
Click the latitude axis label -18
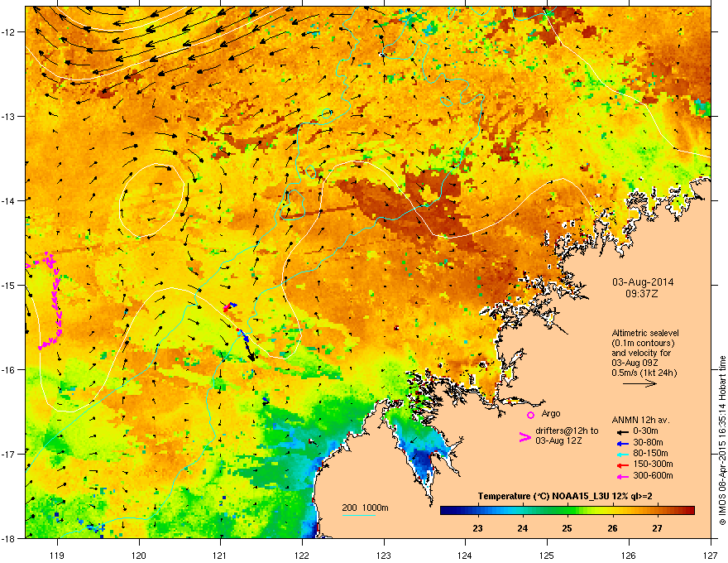point(9,538)
